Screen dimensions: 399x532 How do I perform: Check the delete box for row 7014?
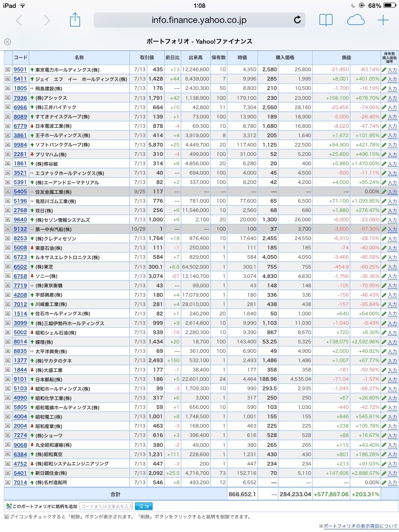[x=7, y=482]
